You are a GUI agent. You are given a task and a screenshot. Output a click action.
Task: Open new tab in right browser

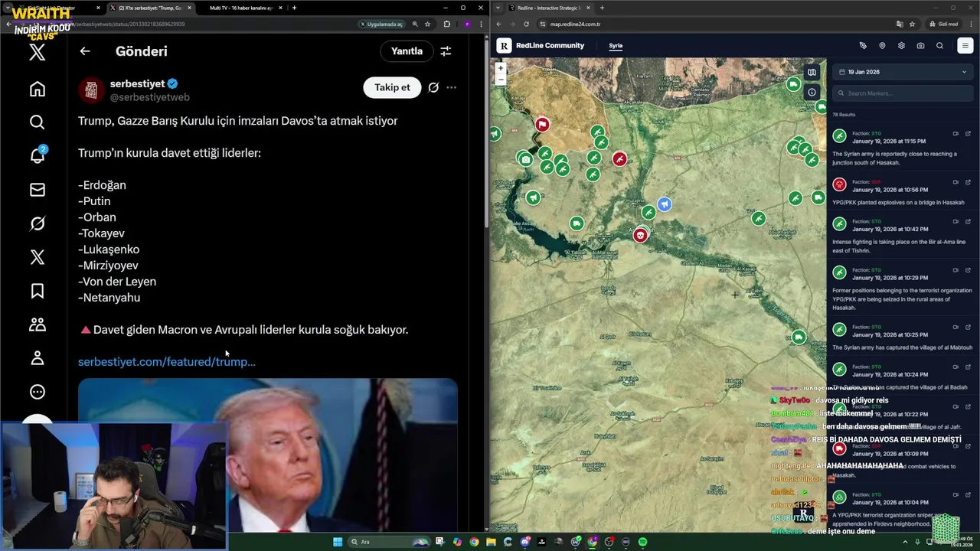(x=602, y=8)
